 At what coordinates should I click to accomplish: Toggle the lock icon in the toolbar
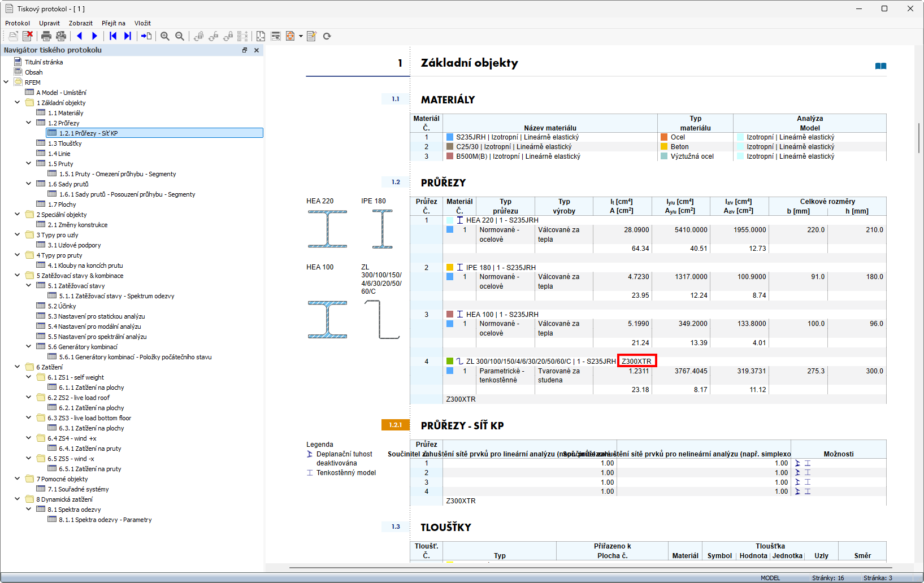click(228, 36)
